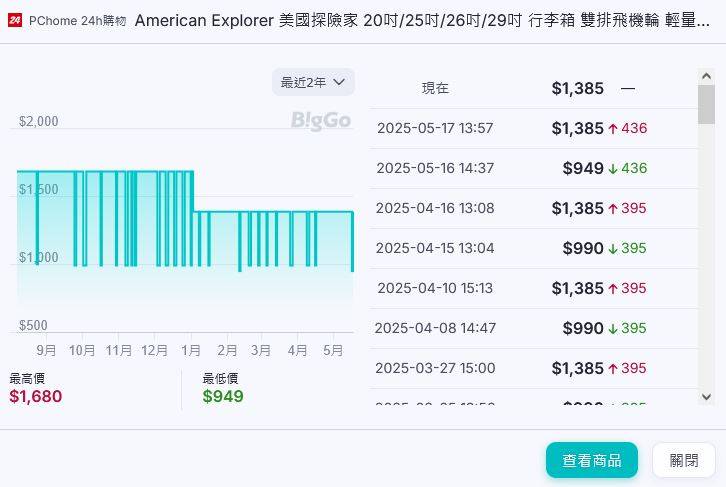726x487 pixels.
Task: Click the 2月 label on chart axis
Action: click(227, 350)
